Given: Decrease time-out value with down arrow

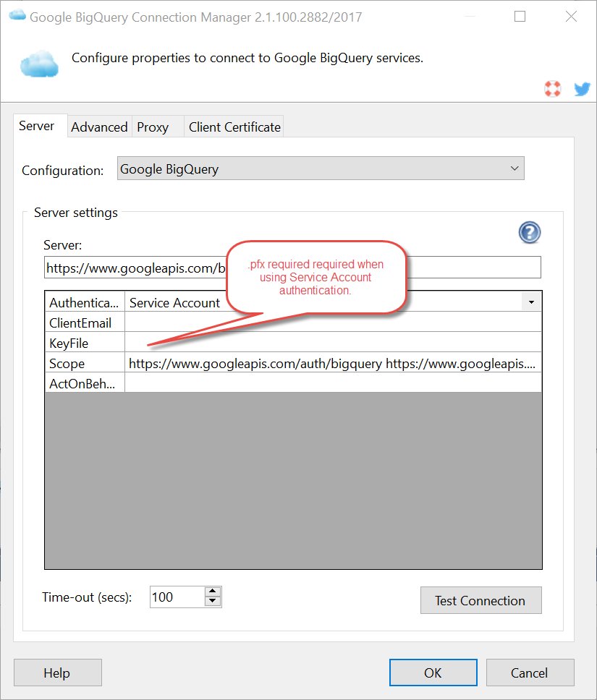Looking at the screenshot, I should [212, 602].
